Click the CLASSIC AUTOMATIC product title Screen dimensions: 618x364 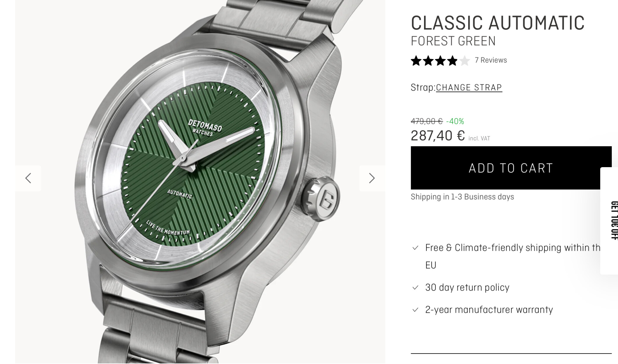pos(498,23)
